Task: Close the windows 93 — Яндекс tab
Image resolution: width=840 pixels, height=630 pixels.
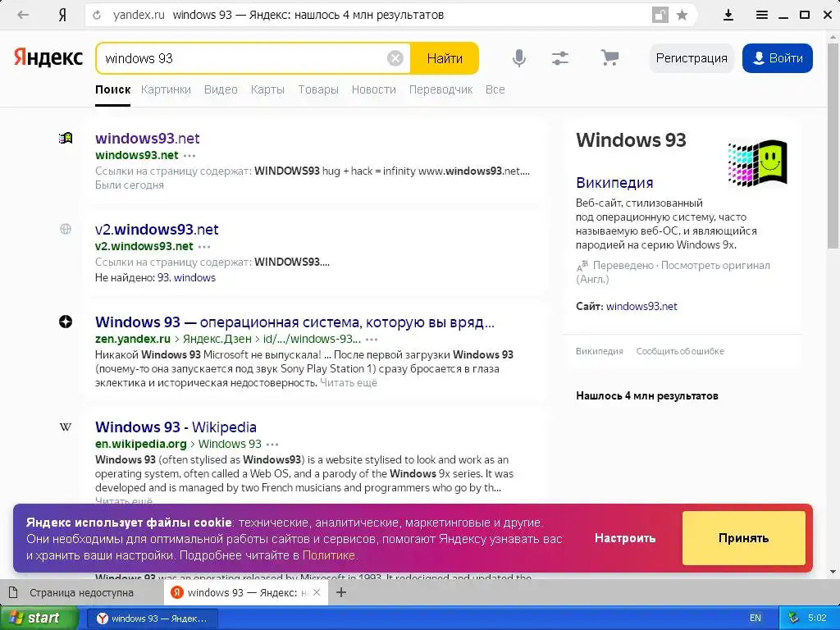Action: 317,592
